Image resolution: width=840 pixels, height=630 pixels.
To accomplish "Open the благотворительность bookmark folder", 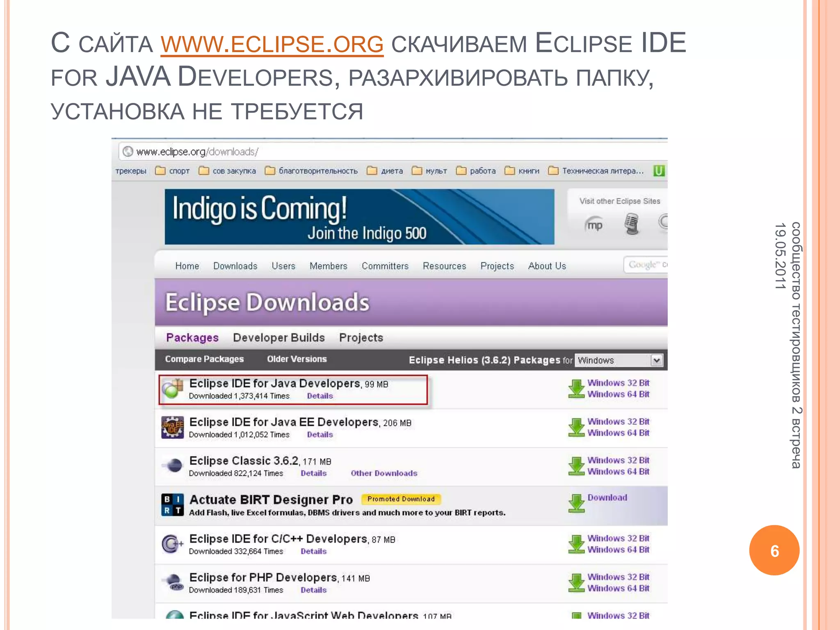I will pos(311,171).
